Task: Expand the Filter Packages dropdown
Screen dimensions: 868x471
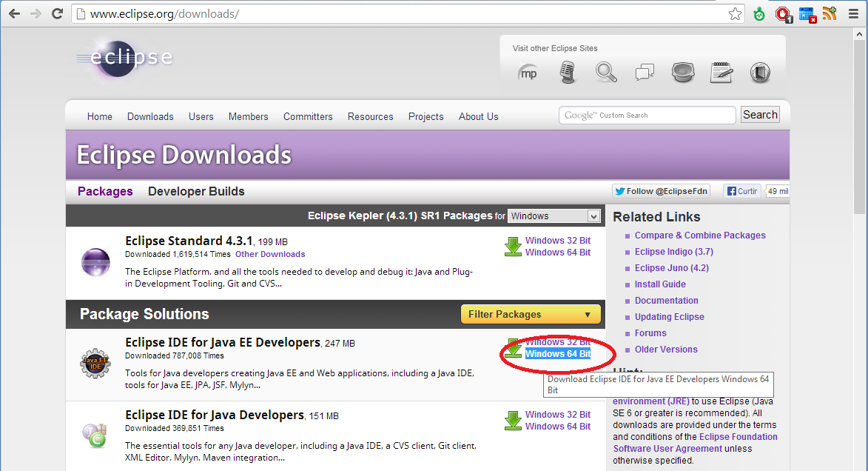Action: coord(531,314)
